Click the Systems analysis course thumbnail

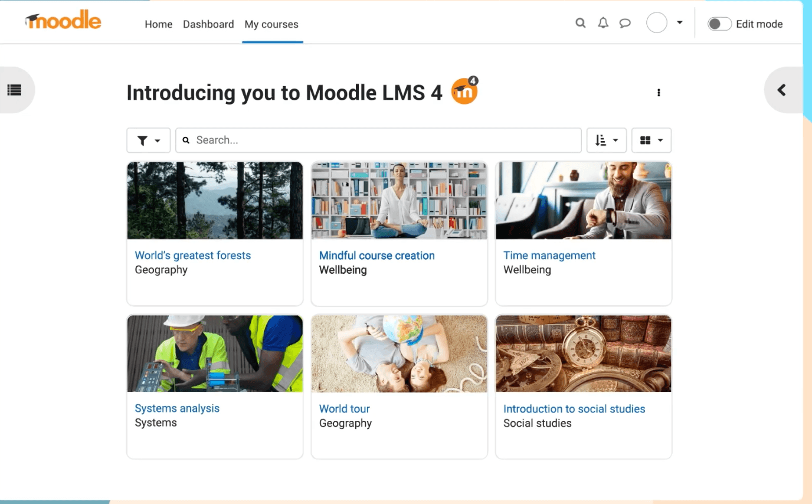[x=215, y=354]
